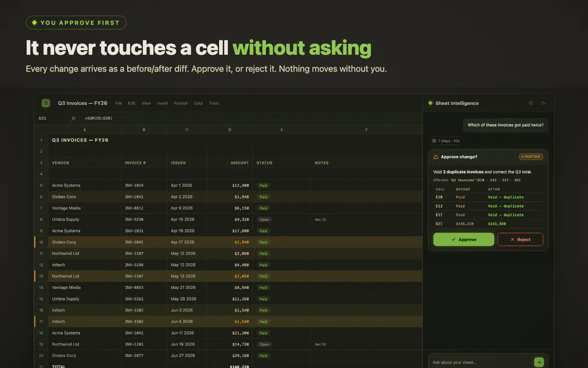The width and height of the screenshot is (588, 368).
Task: Click the =SUM(D5:D20) formula bar
Action: [x=98, y=118]
